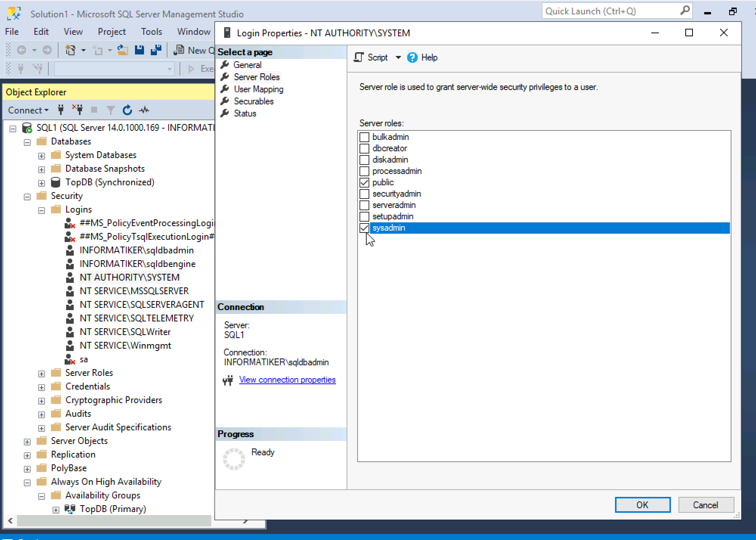Open the View menu
This screenshot has width=756, height=540.
click(73, 32)
